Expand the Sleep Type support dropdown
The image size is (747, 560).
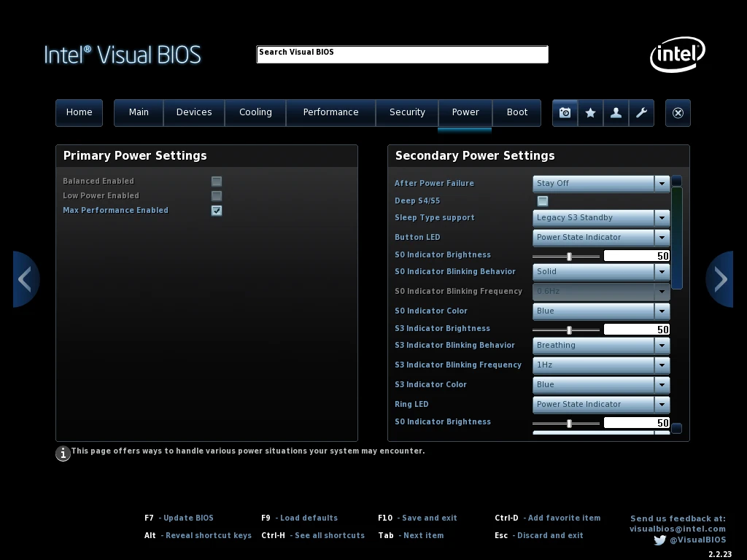(x=601, y=217)
